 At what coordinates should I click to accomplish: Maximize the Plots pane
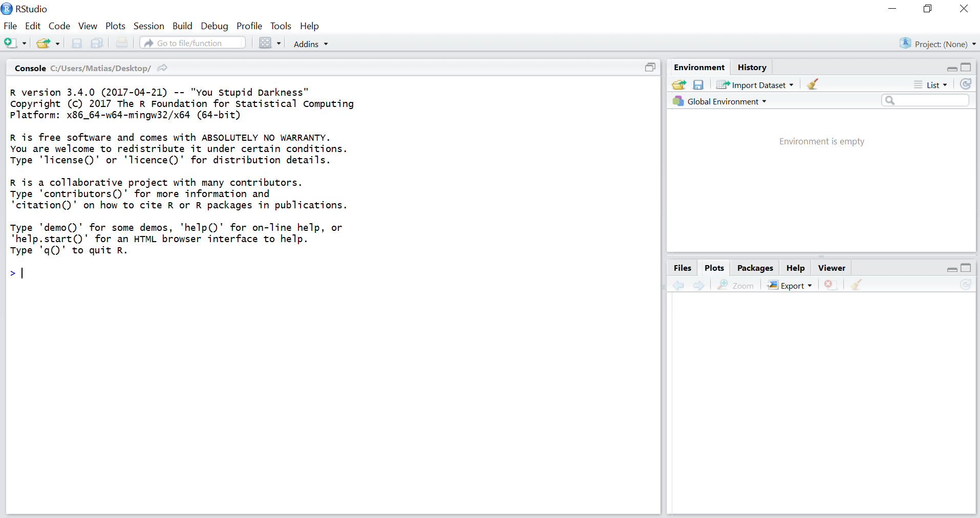point(967,268)
